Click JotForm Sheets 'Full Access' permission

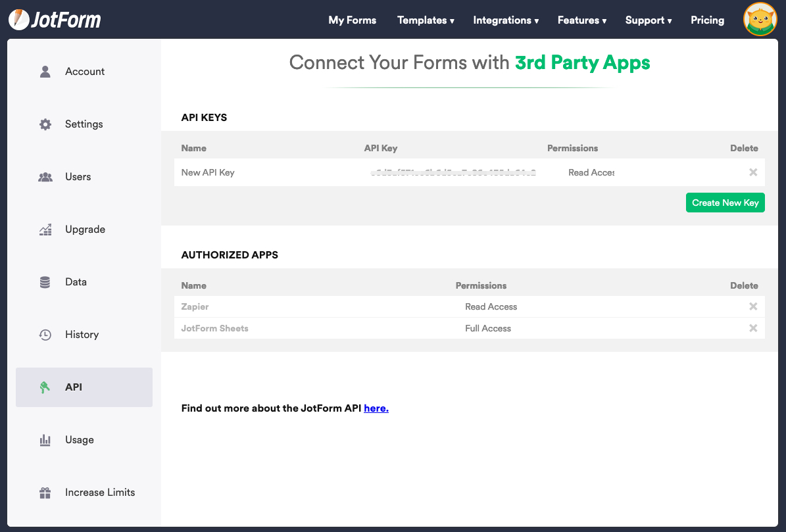tap(488, 328)
